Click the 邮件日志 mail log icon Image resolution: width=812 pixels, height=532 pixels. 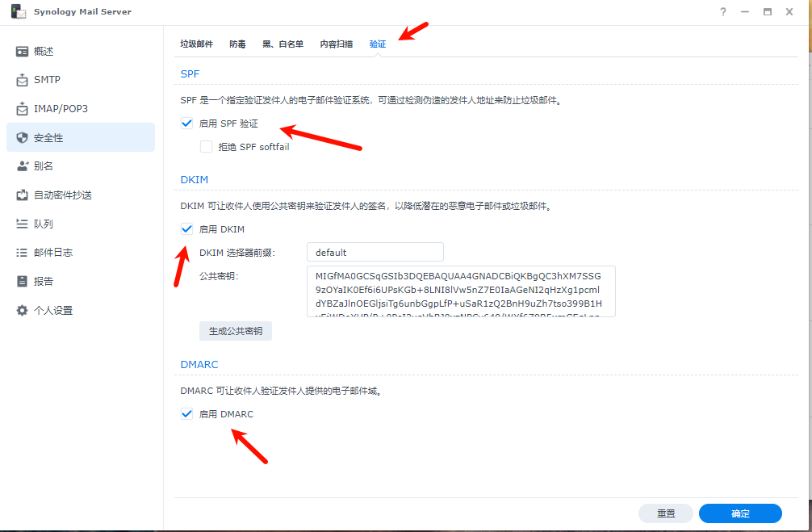coord(22,253)
